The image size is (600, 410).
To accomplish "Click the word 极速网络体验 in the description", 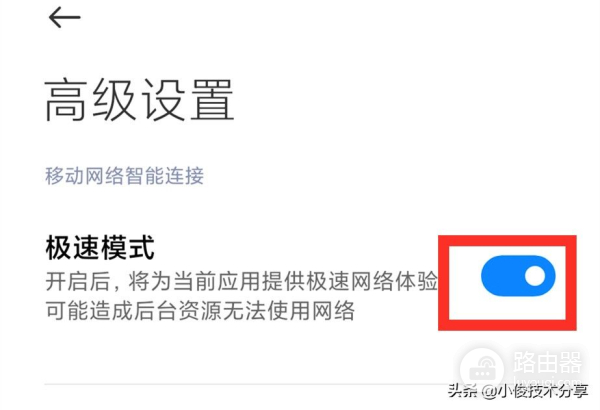I will tap(371, 281).
